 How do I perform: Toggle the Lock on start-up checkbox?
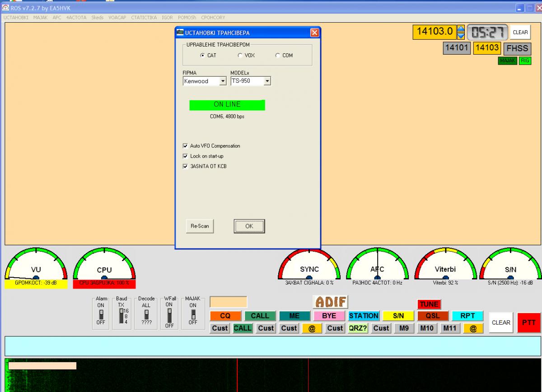(185, 156)
